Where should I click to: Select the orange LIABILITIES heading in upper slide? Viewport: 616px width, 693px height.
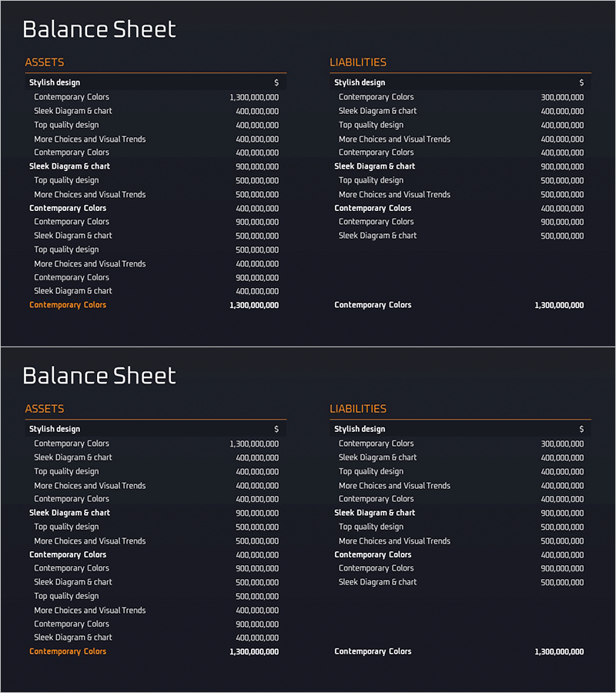pos(358,62)
